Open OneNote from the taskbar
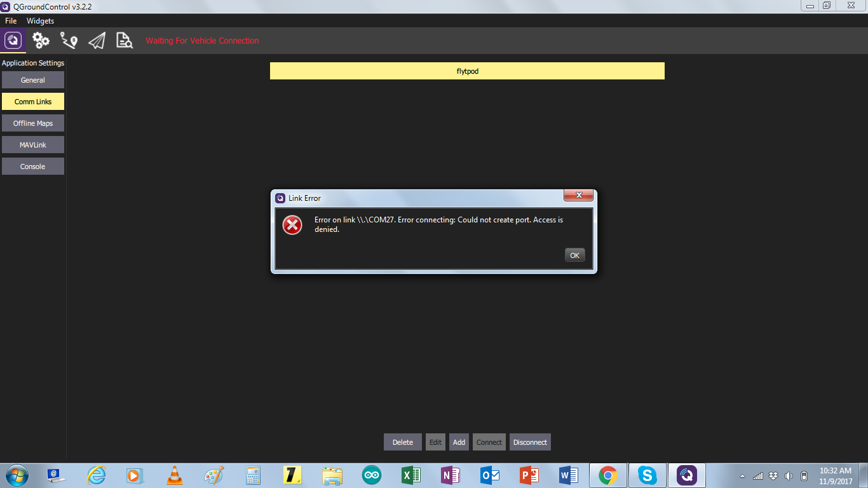 [451, 475]
